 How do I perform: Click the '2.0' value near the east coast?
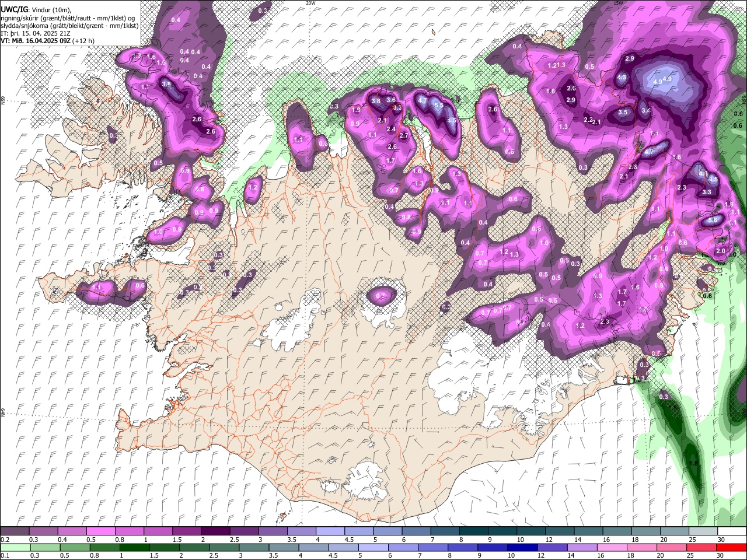(x=721, y=251)
